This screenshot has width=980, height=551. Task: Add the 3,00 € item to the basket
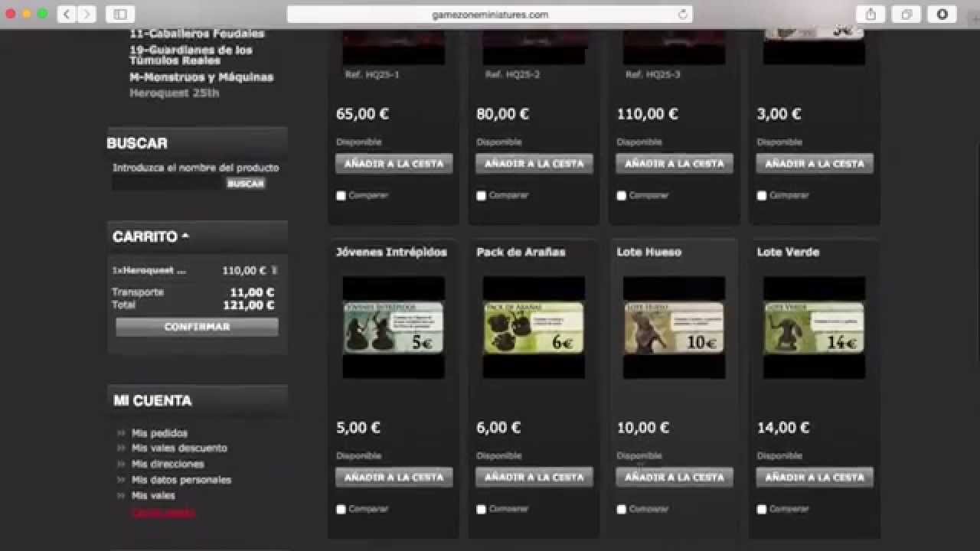click(x=815, y=164)
